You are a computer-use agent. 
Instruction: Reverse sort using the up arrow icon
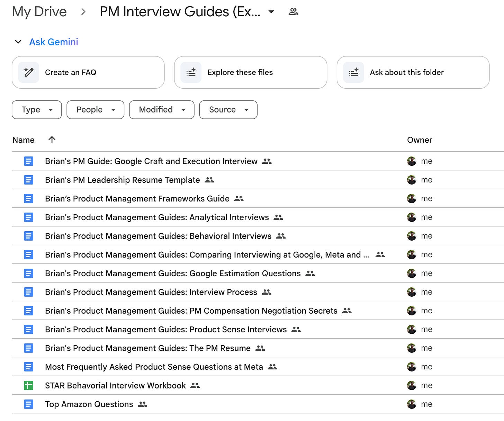click(x=52, y=140)
